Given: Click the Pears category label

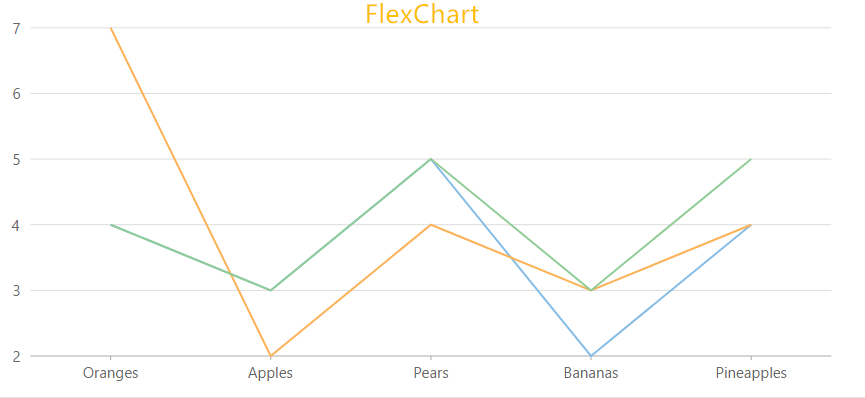Looking at the screenshot, I should click(431, 373).
